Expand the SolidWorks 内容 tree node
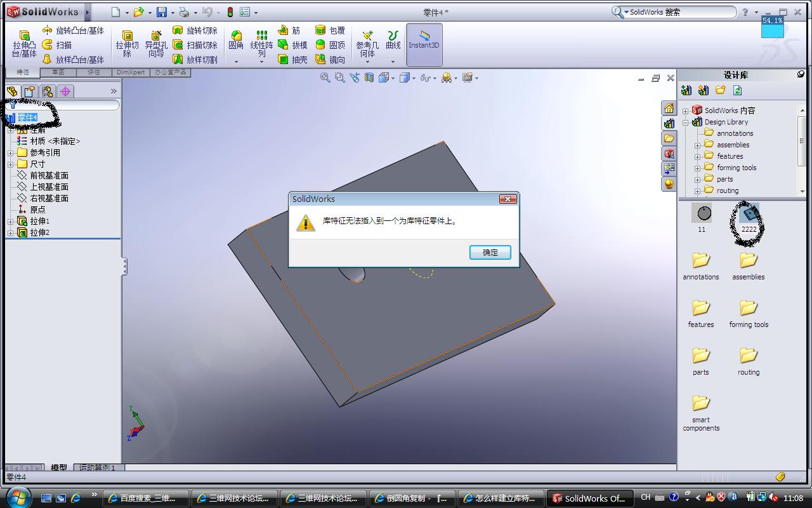This screenshot has width=812, height=508. point(685,111)
